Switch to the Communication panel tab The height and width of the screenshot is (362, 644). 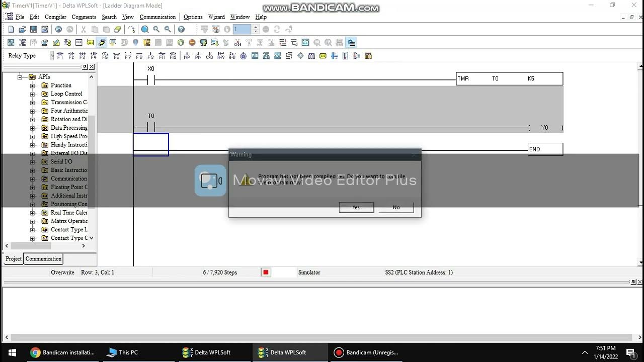click(x=43, y=259)
